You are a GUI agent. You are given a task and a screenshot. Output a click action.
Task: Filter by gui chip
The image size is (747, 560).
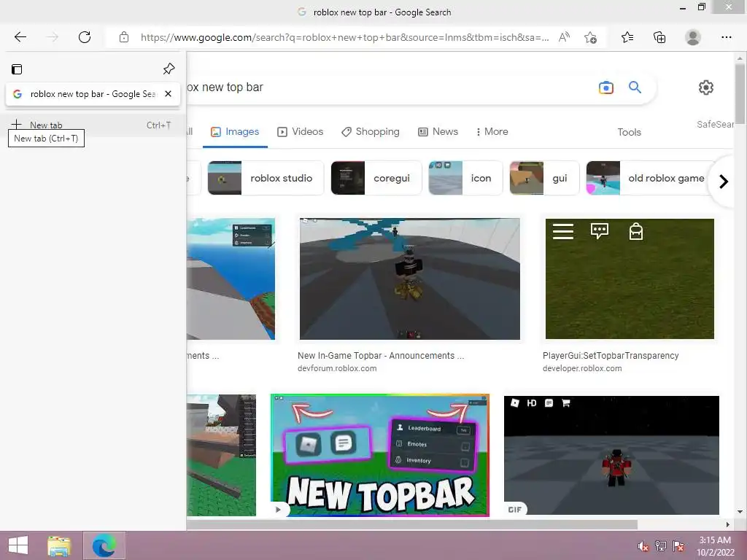tap(544, 178)
